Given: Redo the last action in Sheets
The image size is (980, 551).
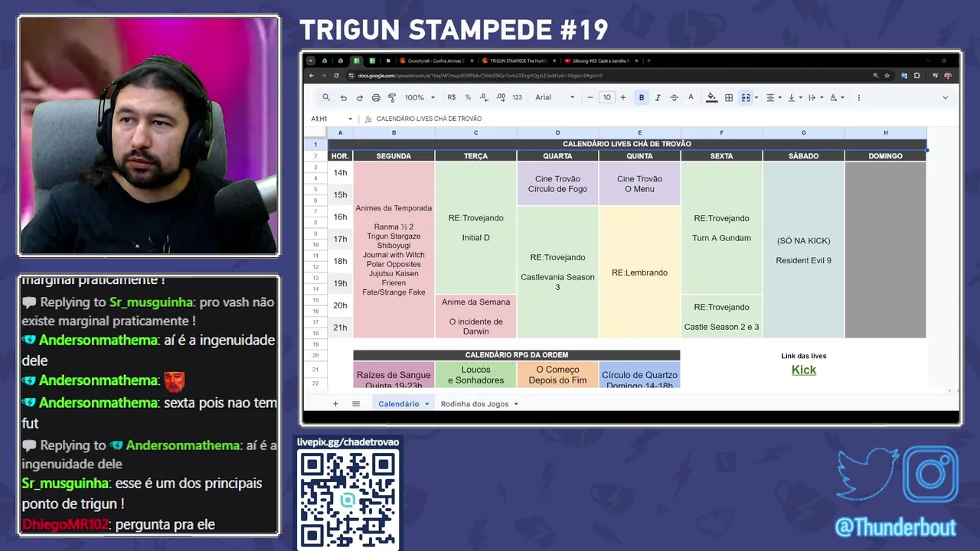Looking at the screenshot, I should (x=359, y=97).
